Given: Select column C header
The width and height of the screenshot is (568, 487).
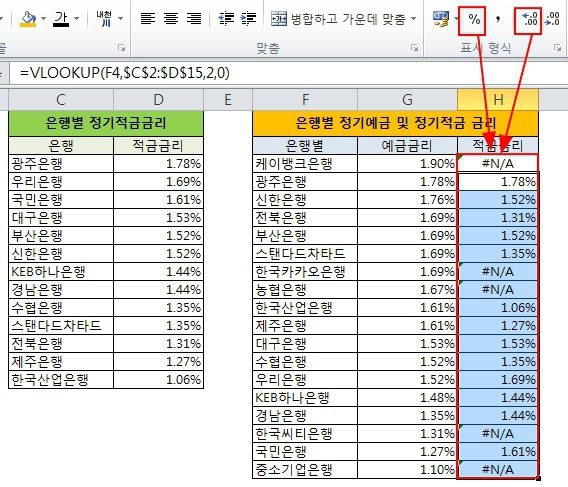Looking at the screenshot, I should (x=61, y=100).
